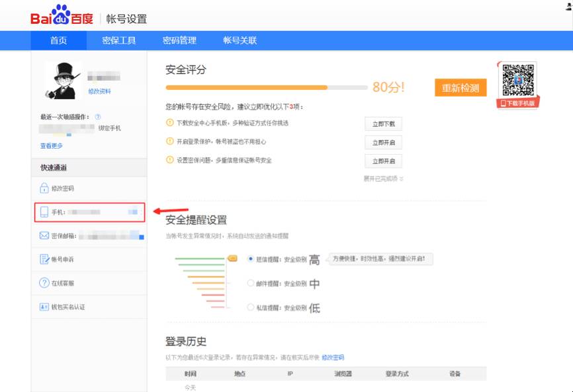Click the lock icon beside 修改密码
This screenshot has width=573, height=392.
point(44,188)
